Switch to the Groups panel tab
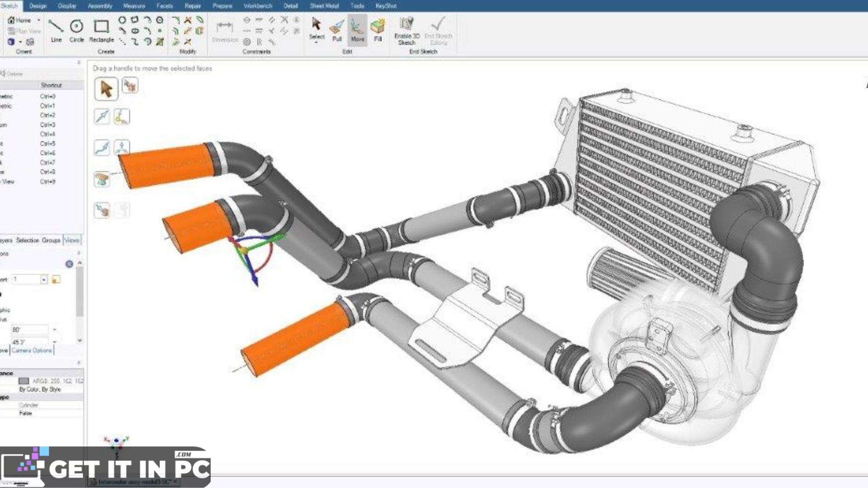This screenshot has width=868, height=488. [x=51, y=240]
